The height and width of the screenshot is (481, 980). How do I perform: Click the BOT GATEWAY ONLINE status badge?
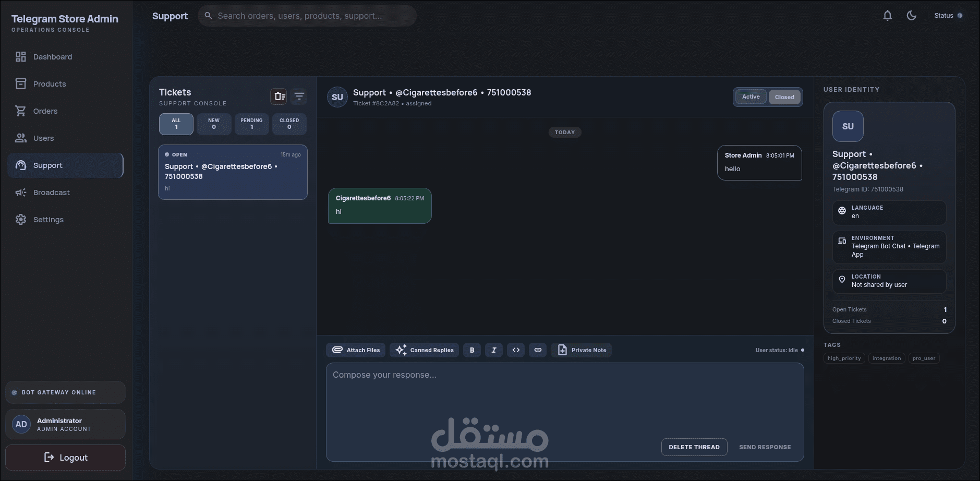click(x=65, y=392)
